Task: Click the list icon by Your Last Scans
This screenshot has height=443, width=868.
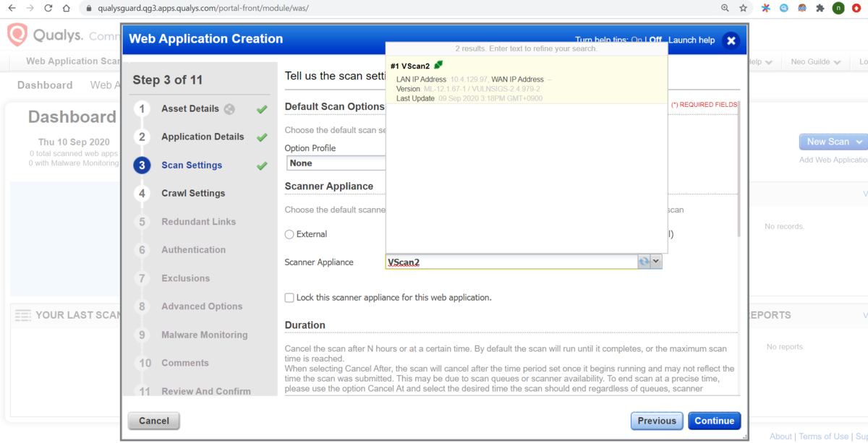Action: tap(23, 315)
